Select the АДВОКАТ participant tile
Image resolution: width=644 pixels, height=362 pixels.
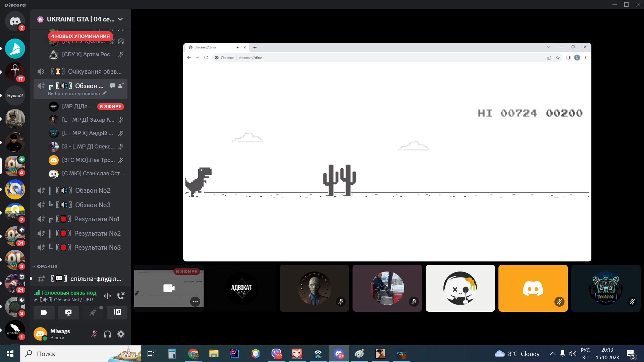(x=241, y=288)
